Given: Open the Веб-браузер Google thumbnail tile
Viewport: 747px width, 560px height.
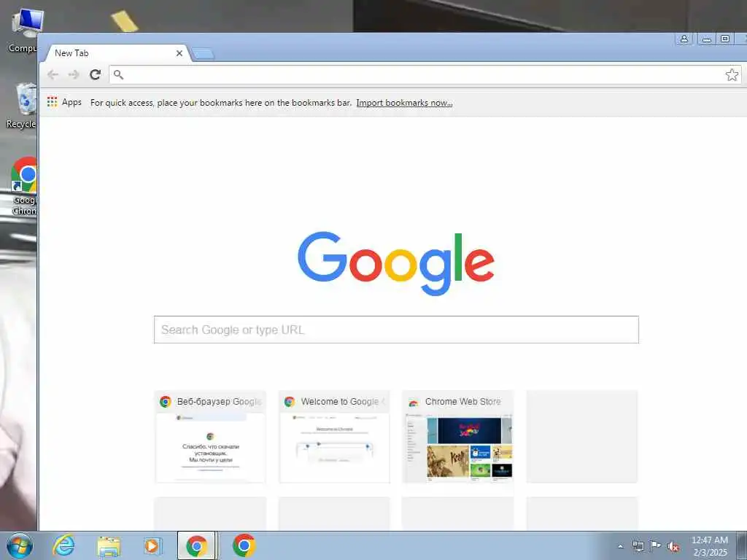Looking at the screenshot, I should coord(211,437).
